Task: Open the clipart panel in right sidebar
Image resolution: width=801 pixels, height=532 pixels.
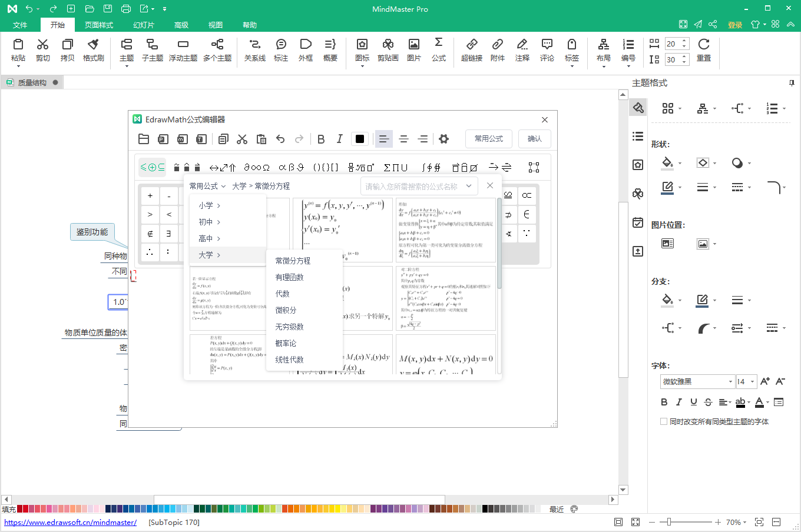Action: pyautogui.click(x=638, y=194)
